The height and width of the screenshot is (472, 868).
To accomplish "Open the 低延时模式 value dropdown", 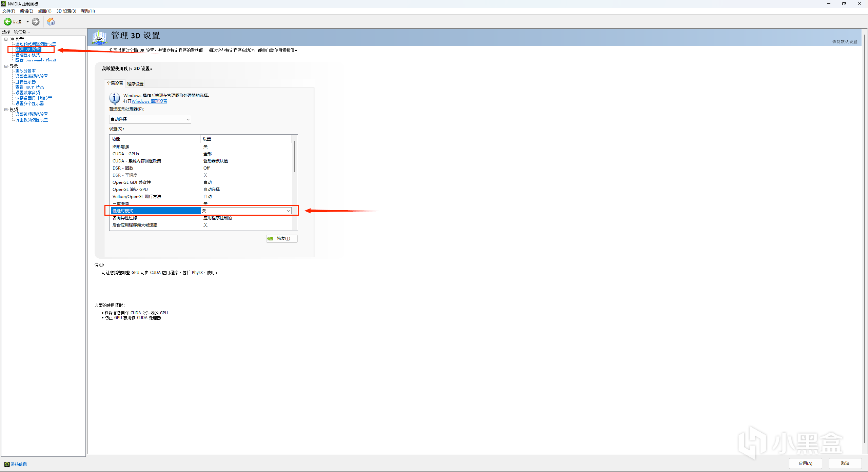I will click(288, 211).
